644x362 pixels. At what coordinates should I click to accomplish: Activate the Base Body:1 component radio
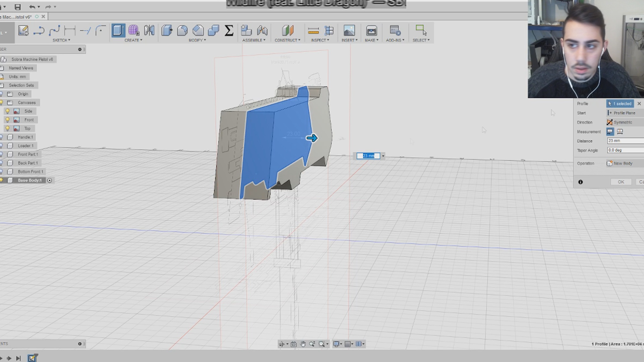pyautogui.click(x=50, y=180)
